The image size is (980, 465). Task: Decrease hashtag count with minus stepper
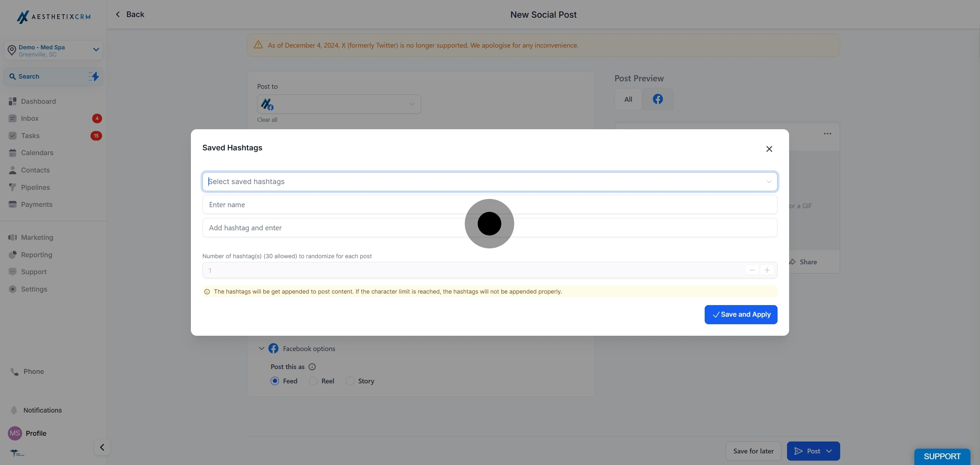click(x=752, y=270)
